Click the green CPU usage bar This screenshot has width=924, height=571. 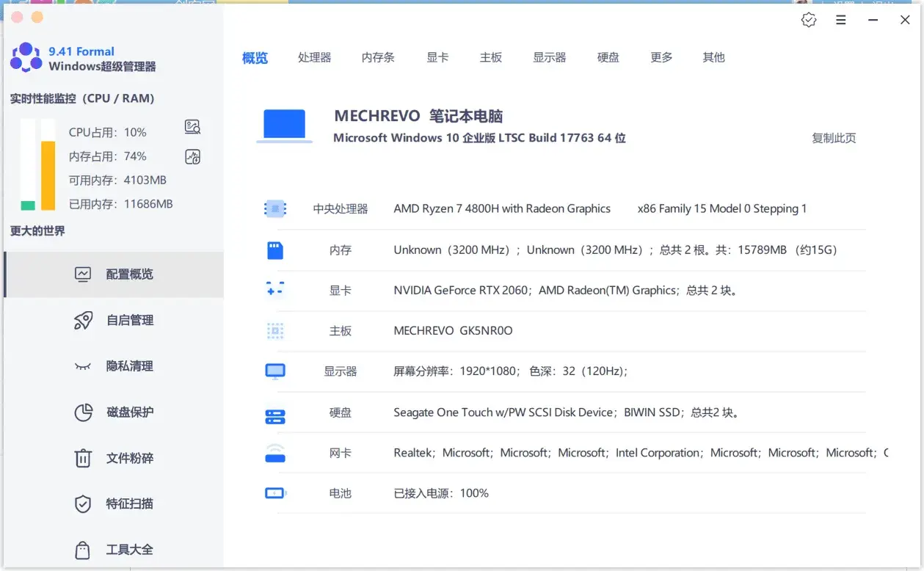(x=28, y=206)
